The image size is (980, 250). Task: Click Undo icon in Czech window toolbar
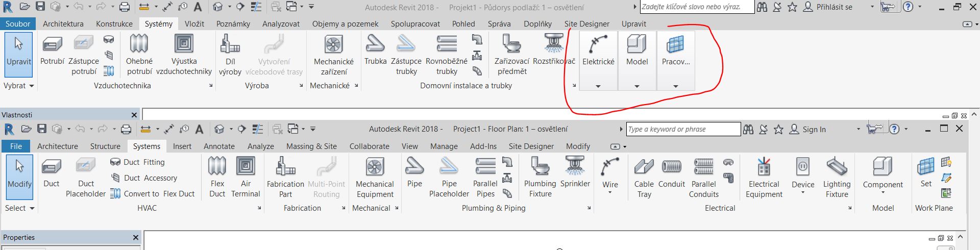(x=78, y=7)
